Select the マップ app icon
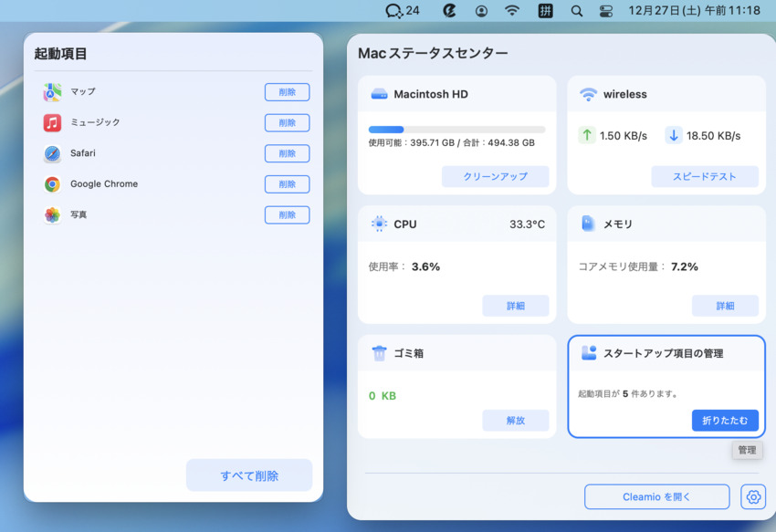 click(x=50, y=91)
